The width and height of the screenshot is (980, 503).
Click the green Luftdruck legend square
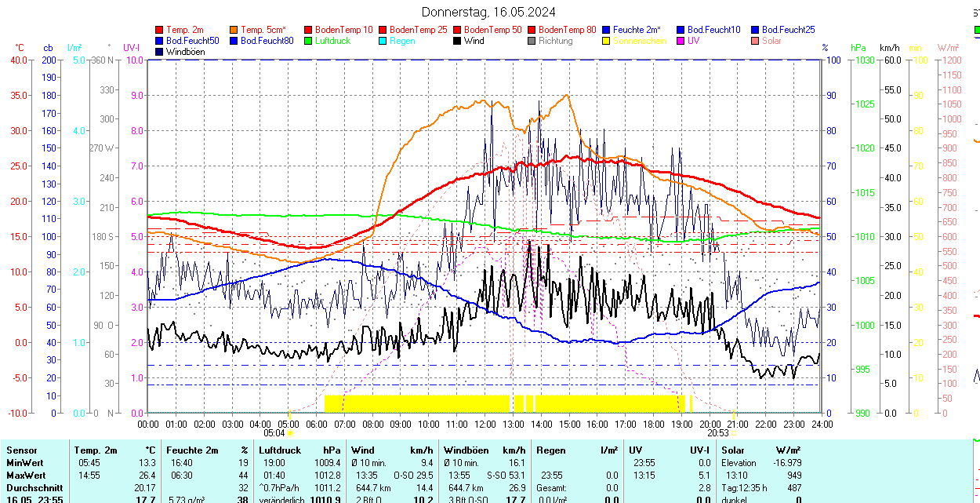(x=308, y=41)
